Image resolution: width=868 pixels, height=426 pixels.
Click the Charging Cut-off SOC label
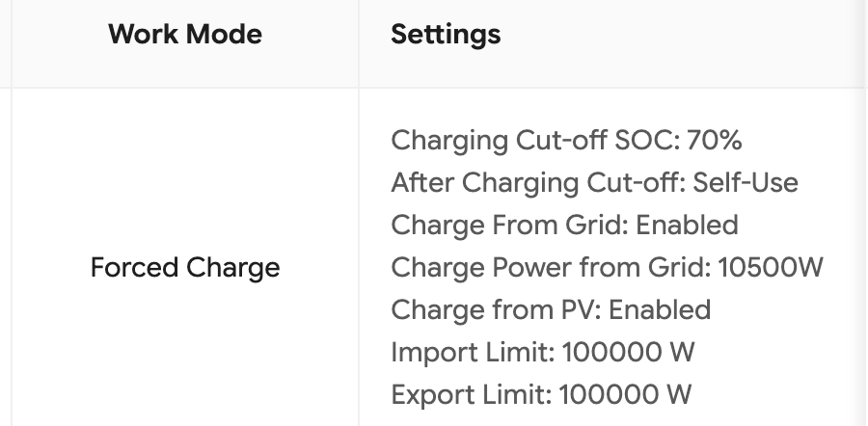click(535, 140)
